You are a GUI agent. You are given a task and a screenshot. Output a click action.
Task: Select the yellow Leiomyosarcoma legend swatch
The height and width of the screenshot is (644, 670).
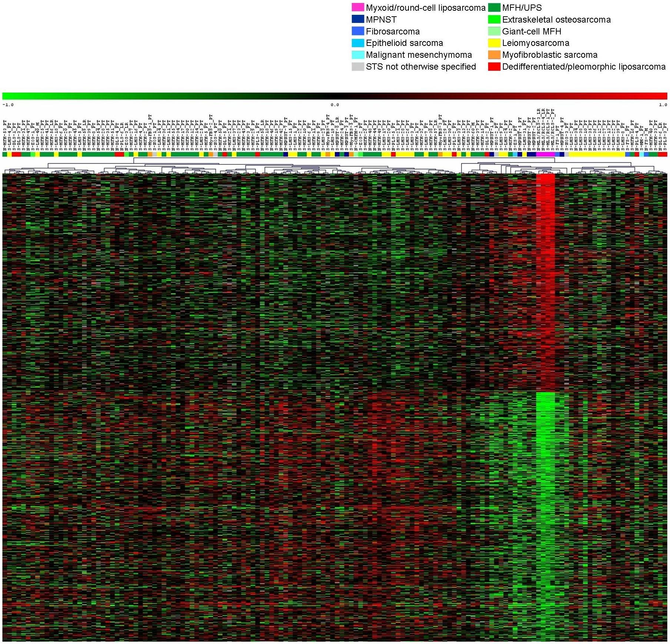494,43
